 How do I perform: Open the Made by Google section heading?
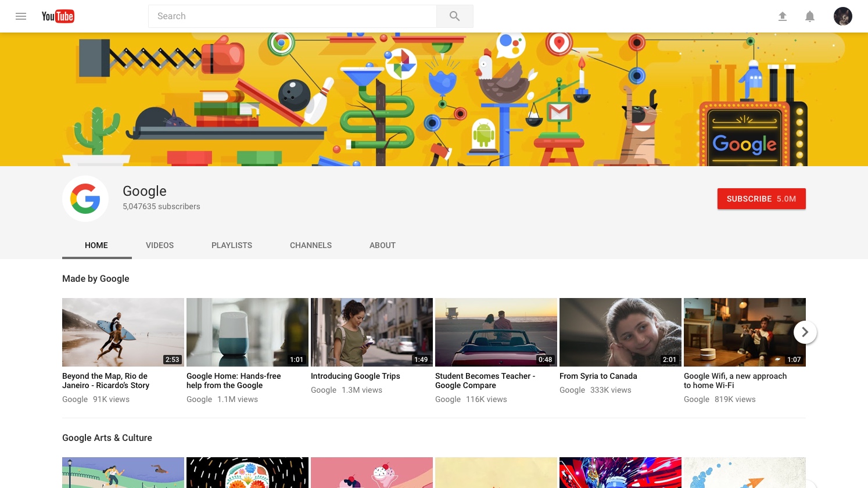point(95,279)
